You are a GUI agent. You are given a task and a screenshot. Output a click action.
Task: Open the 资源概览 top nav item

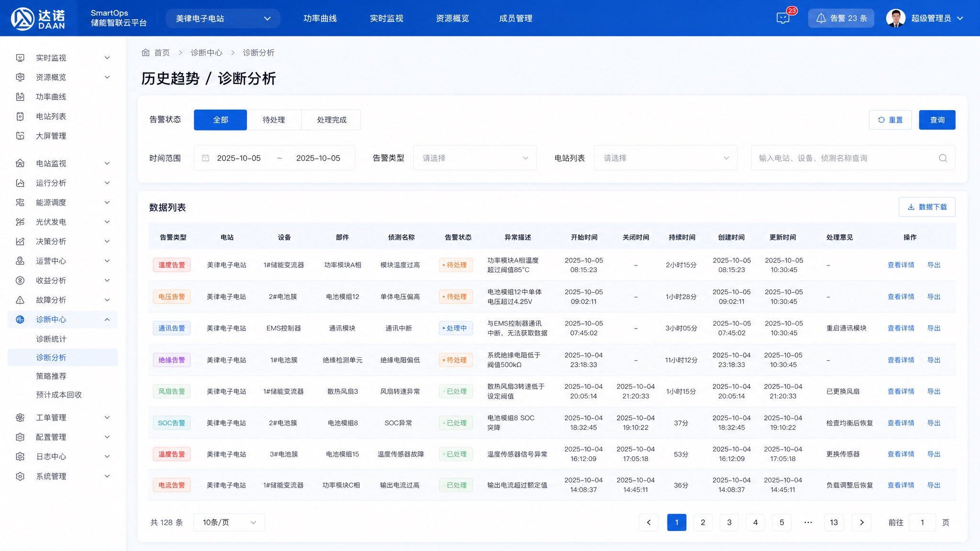tap(453, 19)
